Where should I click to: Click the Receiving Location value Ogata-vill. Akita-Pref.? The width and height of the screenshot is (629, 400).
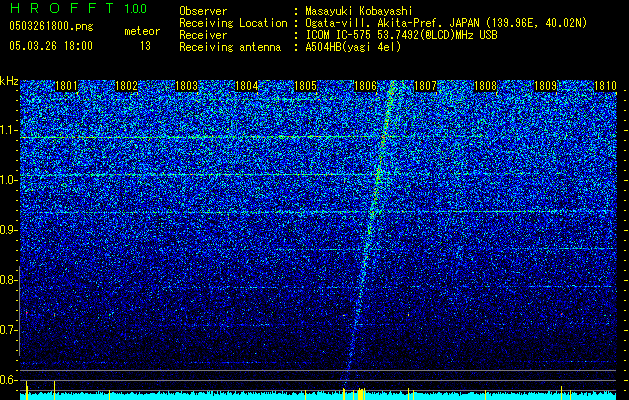pos(374,23)
